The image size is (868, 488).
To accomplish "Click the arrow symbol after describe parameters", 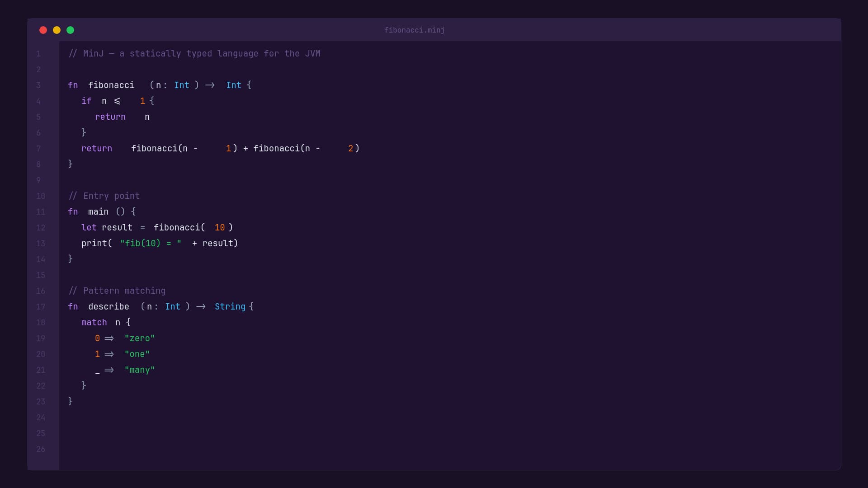I will pyautogui.click(x=201, y=306).
